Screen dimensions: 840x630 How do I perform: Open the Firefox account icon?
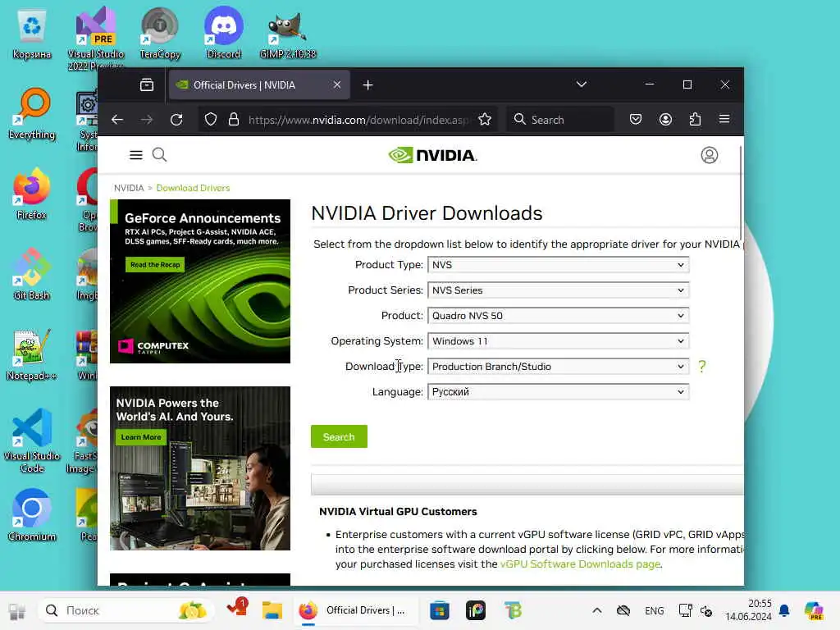(x=665, y=119)
